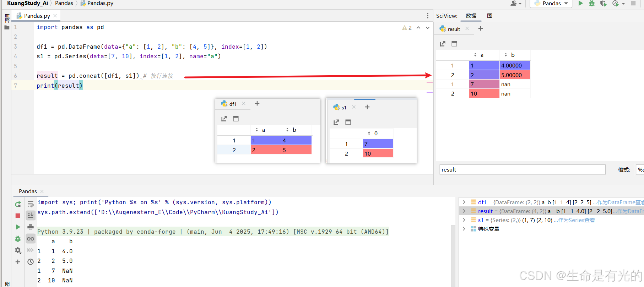Screen dimensions: 644x287
Task: Run the Pandas configuration from top toolbar
Action: [x=580, y=3]
